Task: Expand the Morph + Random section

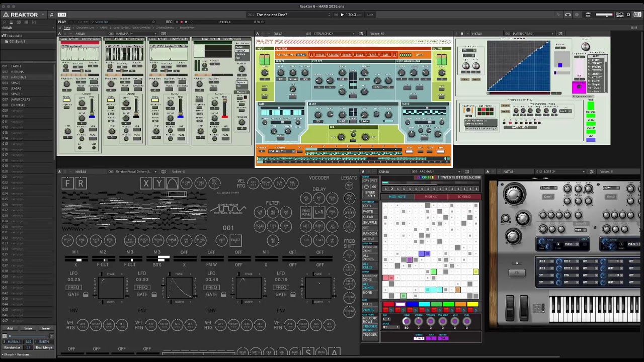Action: pos(16,354)
